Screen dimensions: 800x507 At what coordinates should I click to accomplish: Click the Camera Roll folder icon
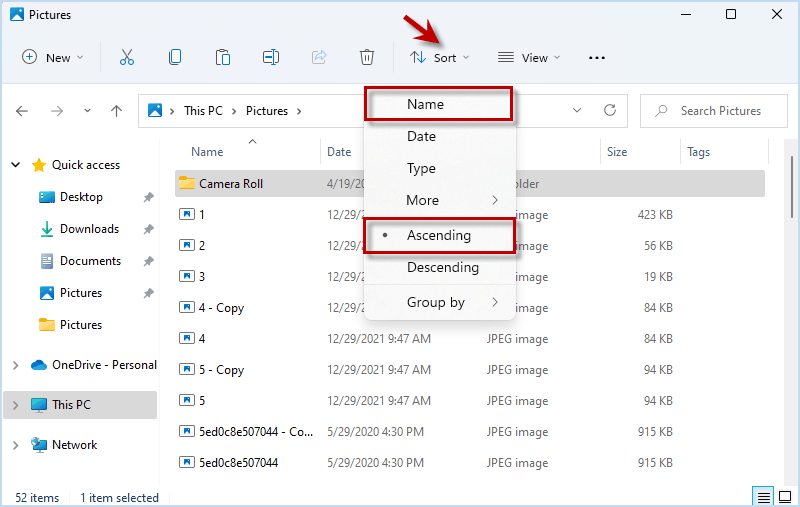point(187,183)
